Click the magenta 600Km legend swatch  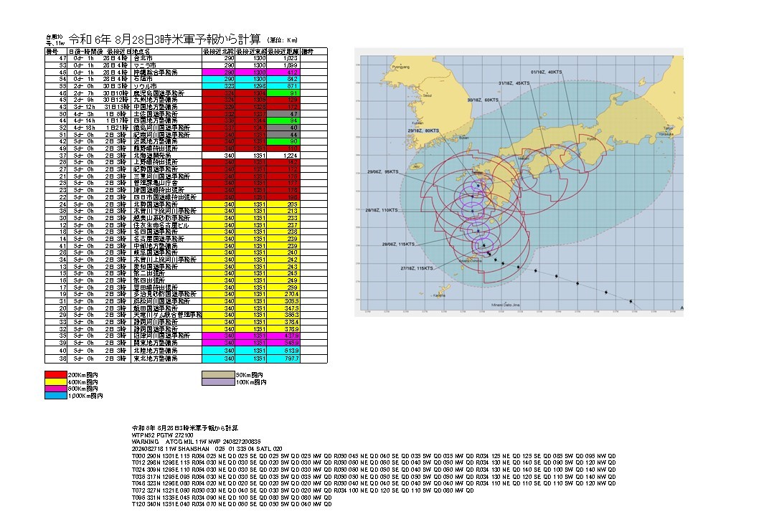[55, 389]
